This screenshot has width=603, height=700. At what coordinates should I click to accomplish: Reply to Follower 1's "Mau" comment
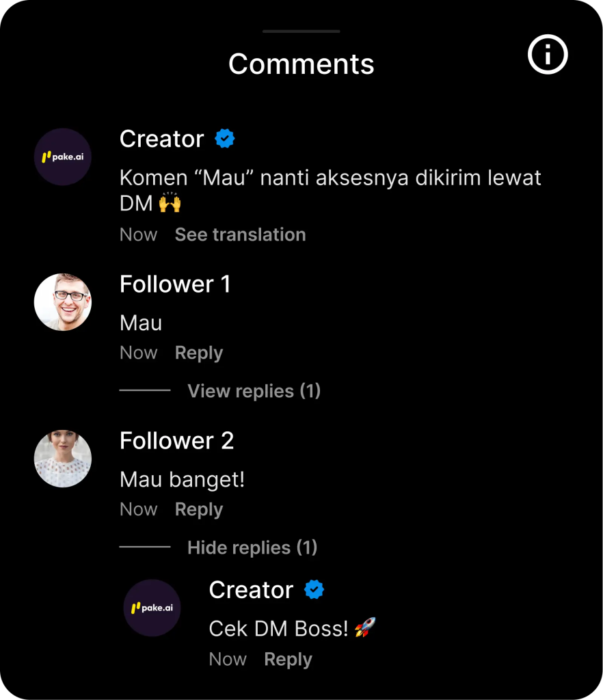(198, 353)
